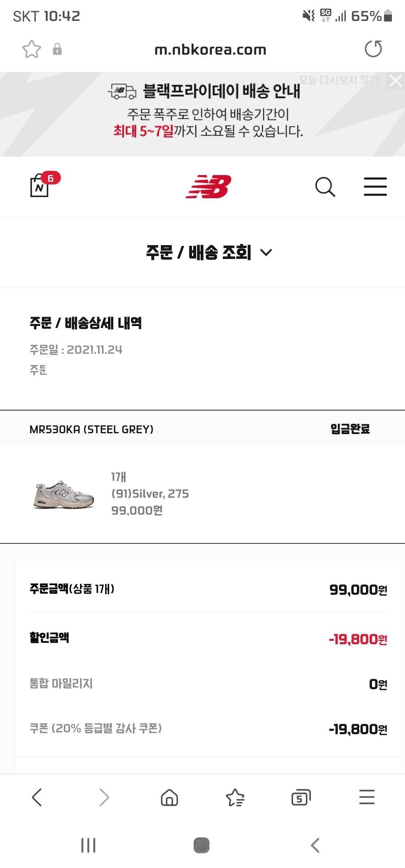Viewport: 405px width, 868px height.
Task: Bookmark page with star icon in address bar
Action: pos(31,49)
